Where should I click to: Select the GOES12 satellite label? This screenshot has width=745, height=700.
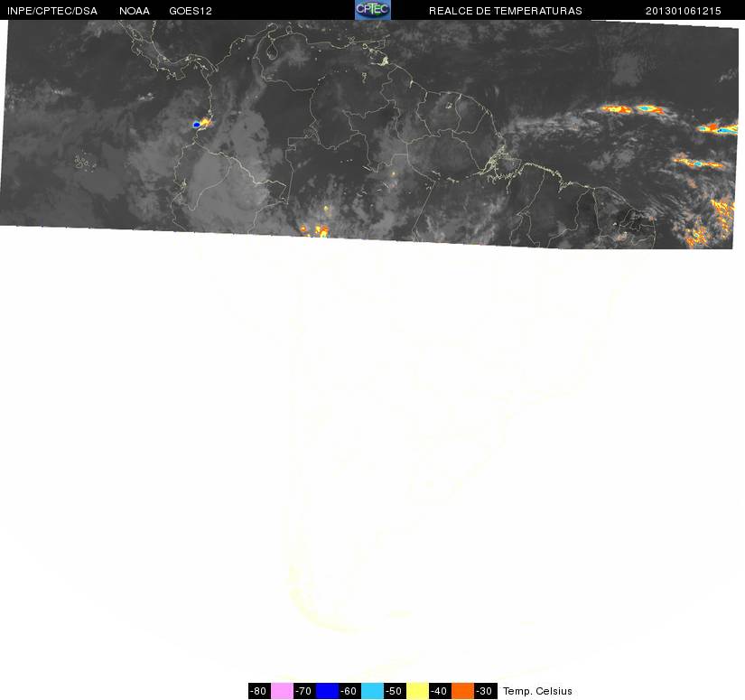(x=191, y=11)
